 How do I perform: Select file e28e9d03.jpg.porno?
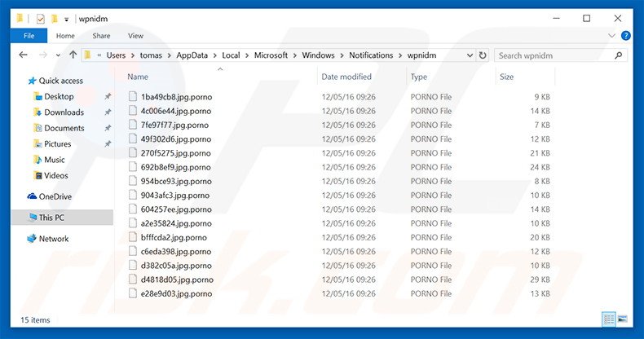pyautogui.click(x=176, y=293)
